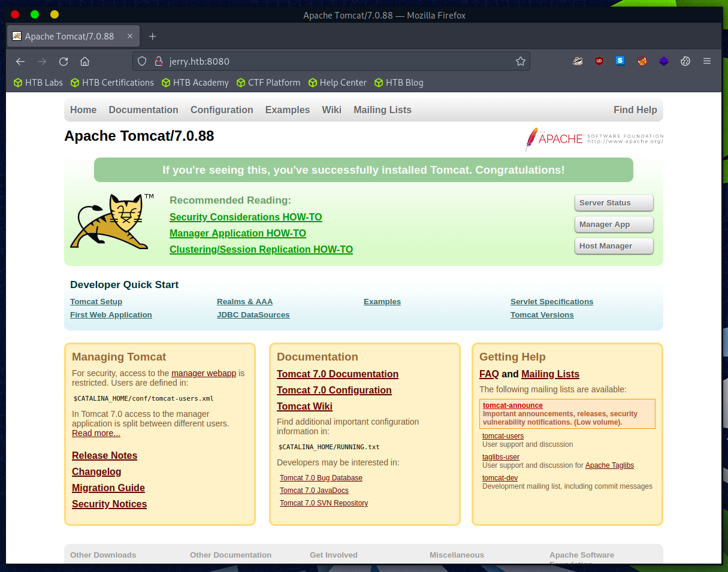Open Tomcat 7.0 Configuration link
This screenshot has width=728, height=572.
334,390
